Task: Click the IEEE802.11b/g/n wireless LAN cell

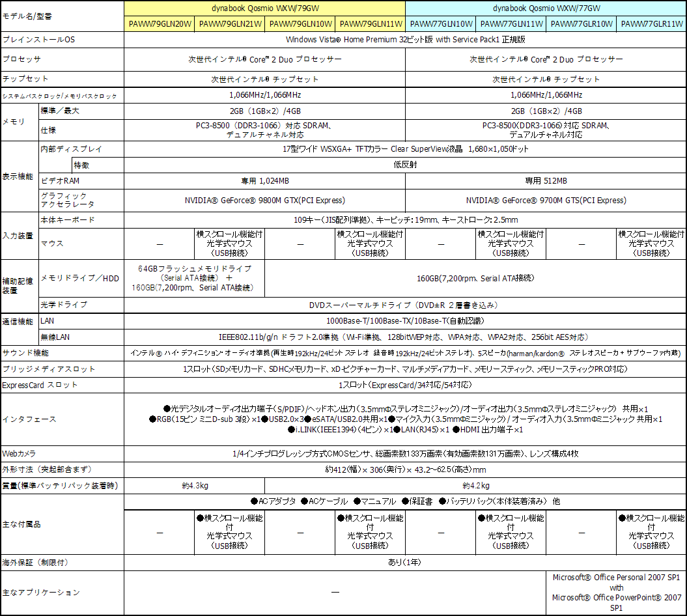Action: click(405, 337)
